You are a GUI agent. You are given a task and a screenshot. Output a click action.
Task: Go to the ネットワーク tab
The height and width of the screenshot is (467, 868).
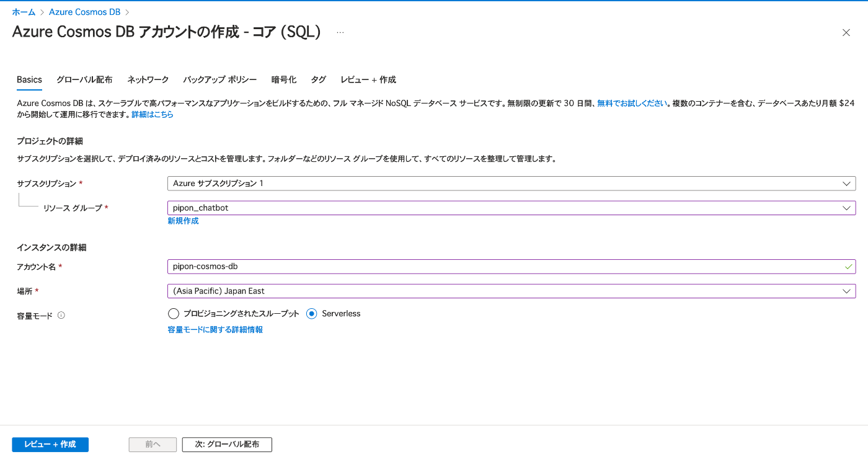[148, 80]
